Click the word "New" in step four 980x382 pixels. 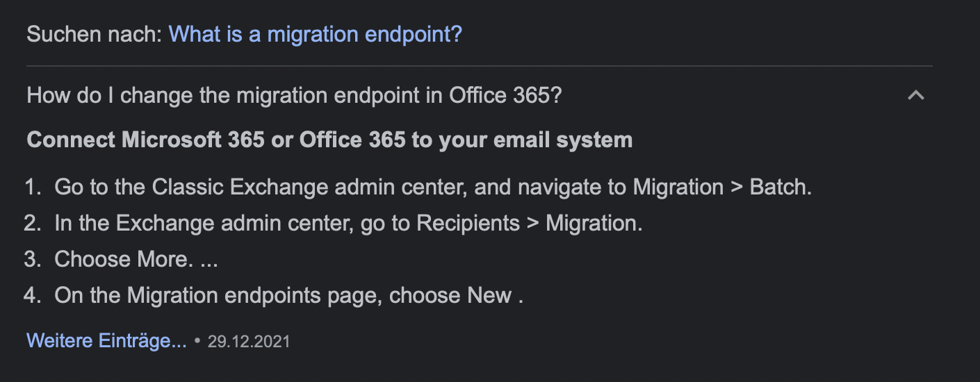tap(489, 295)
